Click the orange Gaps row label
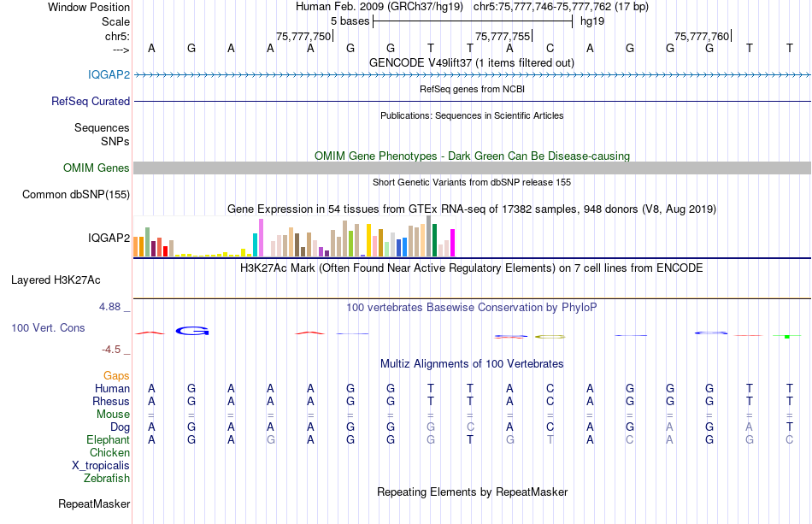Screen dimensions: 812x524 (116, 375)
